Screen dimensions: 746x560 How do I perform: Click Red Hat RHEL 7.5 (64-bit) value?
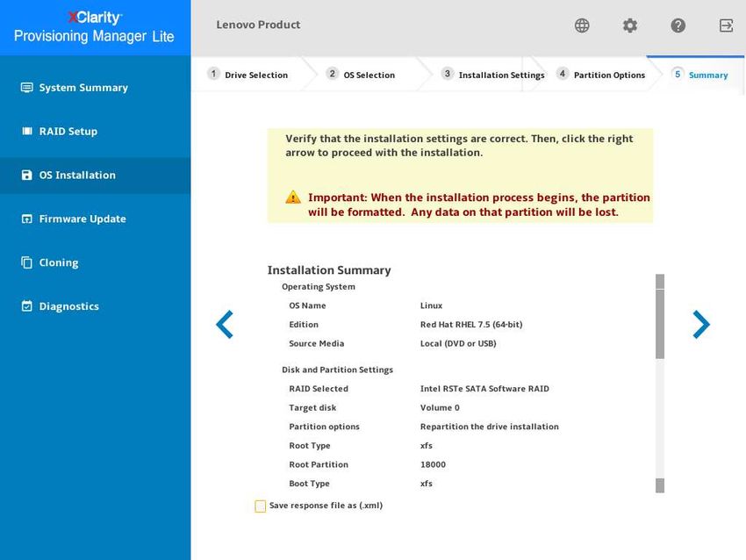[x=471, y=325]
